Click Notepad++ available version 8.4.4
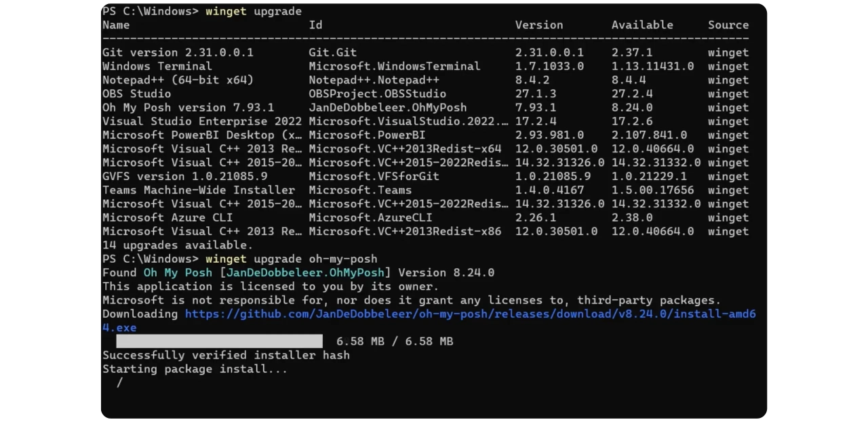The image size is (868, 422). click(629, 80)
